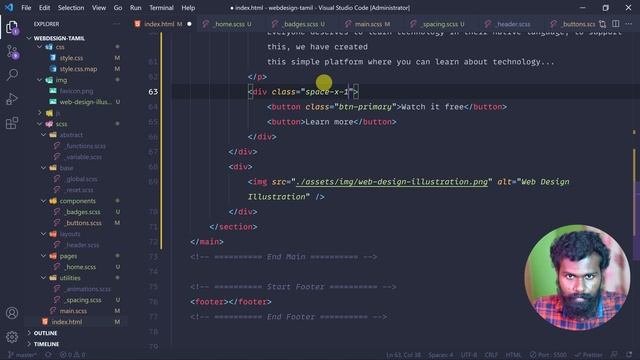
Task: Click master branch indicator in status bar
Action: (22, 355)
